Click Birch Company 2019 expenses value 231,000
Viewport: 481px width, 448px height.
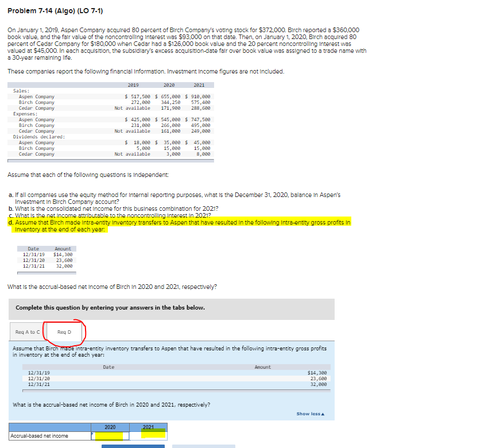141,125
